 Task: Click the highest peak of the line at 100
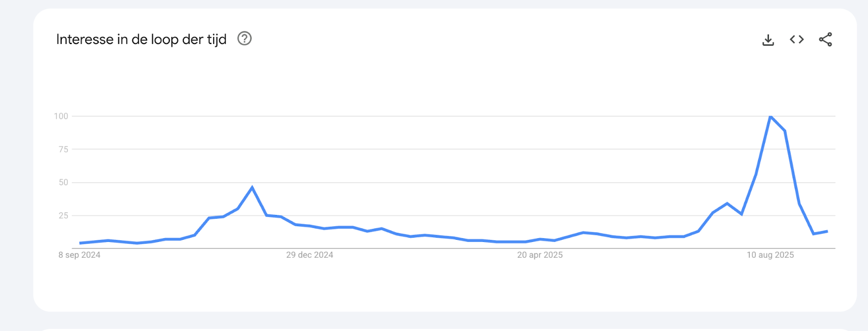[x=770, y=116]
